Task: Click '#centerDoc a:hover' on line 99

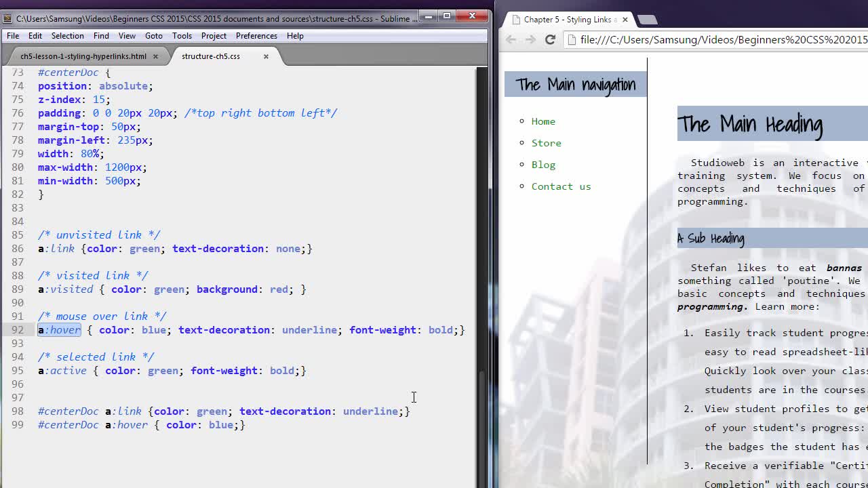Action: (x=93, y=425)
